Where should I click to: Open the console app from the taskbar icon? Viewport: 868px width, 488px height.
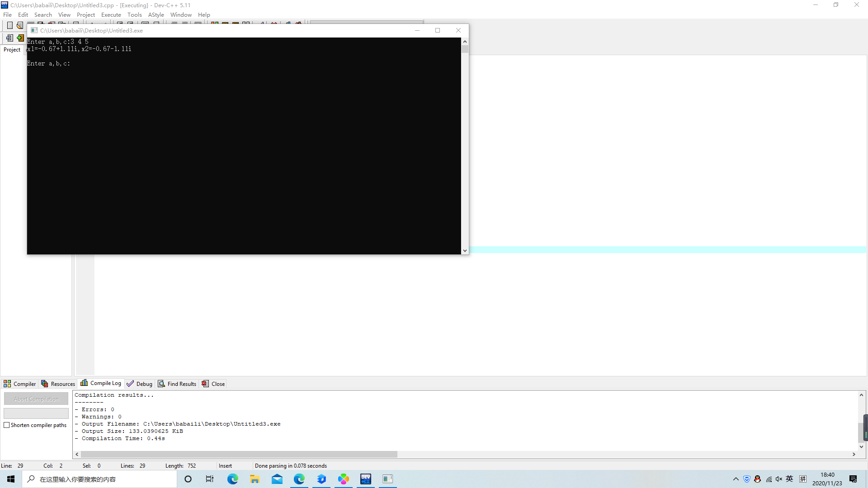(x=388, y=479)
